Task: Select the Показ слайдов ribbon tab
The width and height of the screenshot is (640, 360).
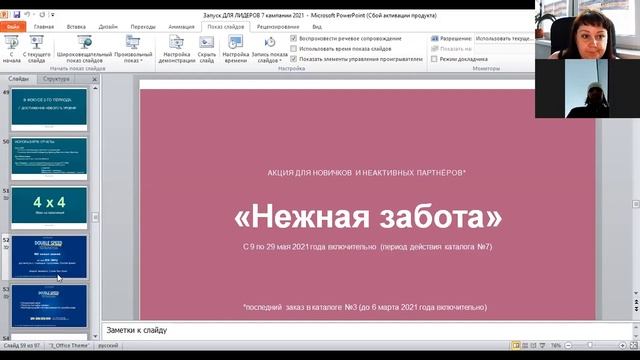Action: (226, 27)
